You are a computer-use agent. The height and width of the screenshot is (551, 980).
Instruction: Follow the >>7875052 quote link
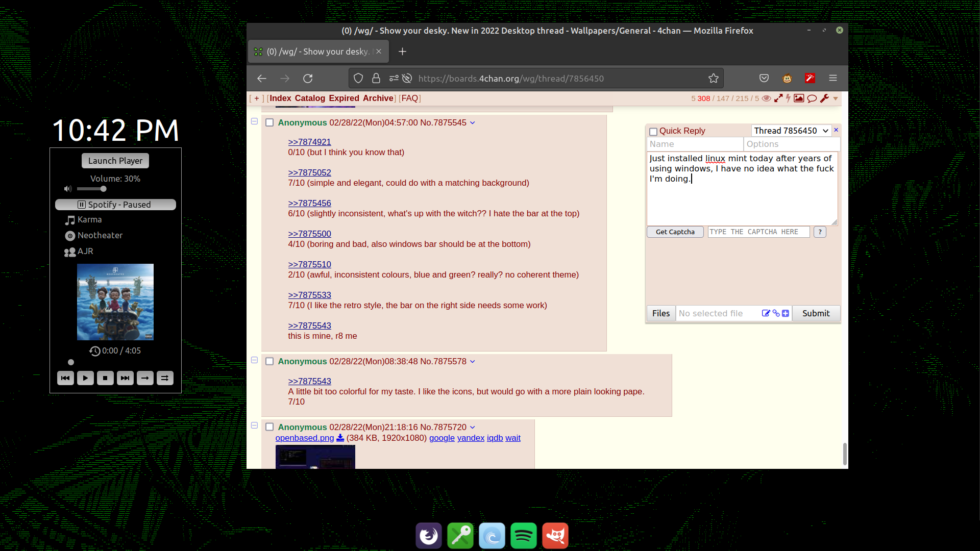tap(309, 172)
